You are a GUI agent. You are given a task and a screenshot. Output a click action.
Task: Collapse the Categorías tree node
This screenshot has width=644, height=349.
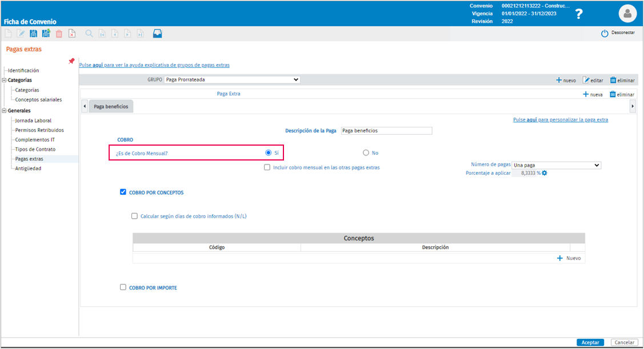coord(4,80)
